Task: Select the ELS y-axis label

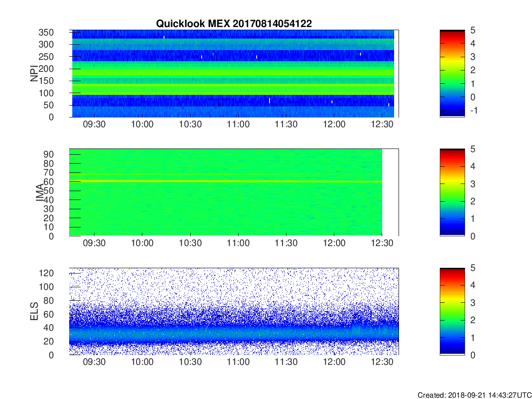Action: [34, 311]
